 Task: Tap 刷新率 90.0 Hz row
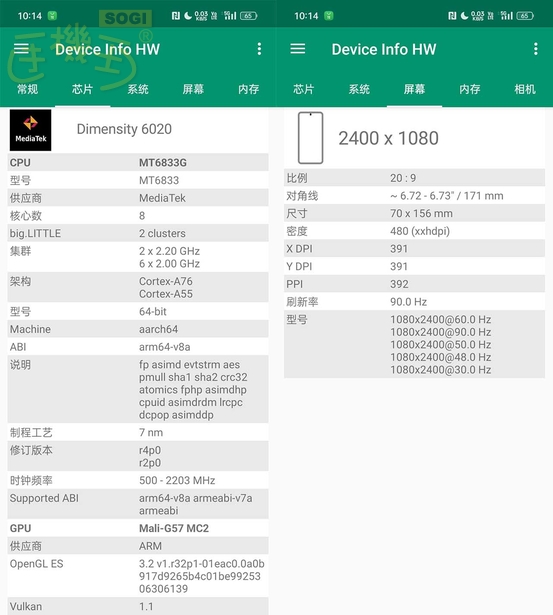tap(415, 301)
